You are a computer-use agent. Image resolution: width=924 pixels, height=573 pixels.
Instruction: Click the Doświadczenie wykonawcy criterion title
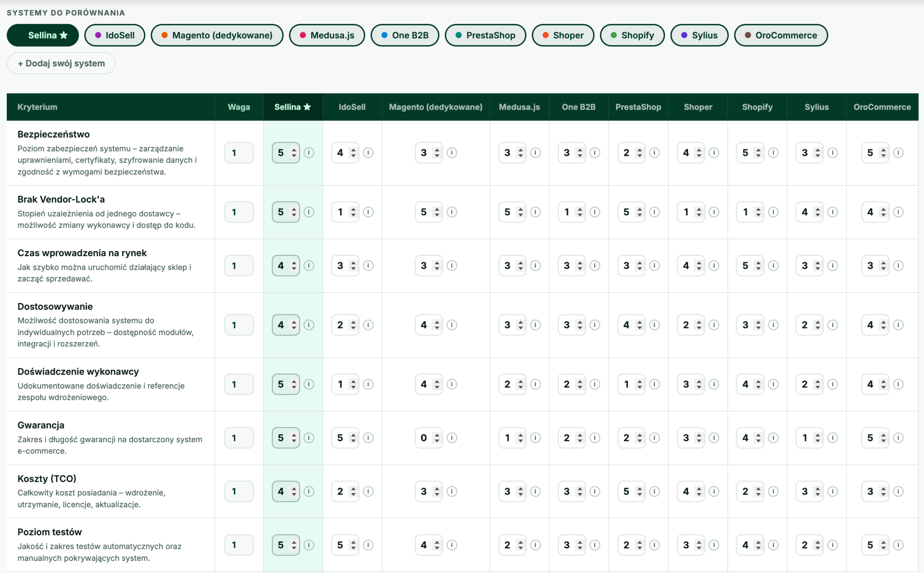click(x=78, y=372)
